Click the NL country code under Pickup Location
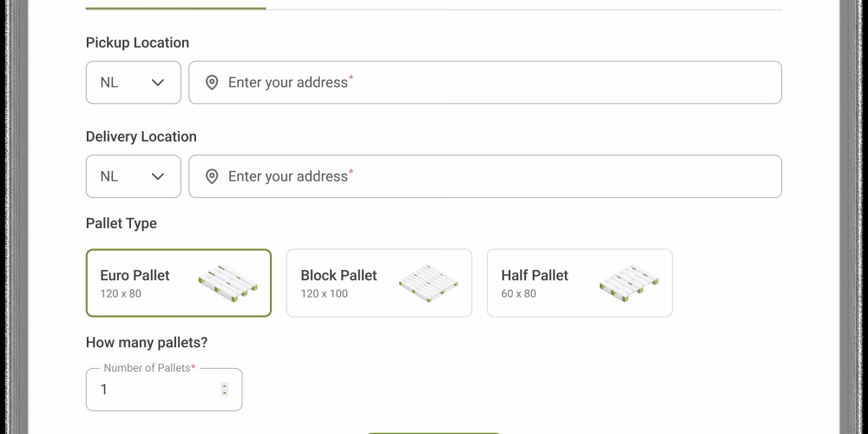868x434 pixels. pyautogui.click(x=109, y=82)
